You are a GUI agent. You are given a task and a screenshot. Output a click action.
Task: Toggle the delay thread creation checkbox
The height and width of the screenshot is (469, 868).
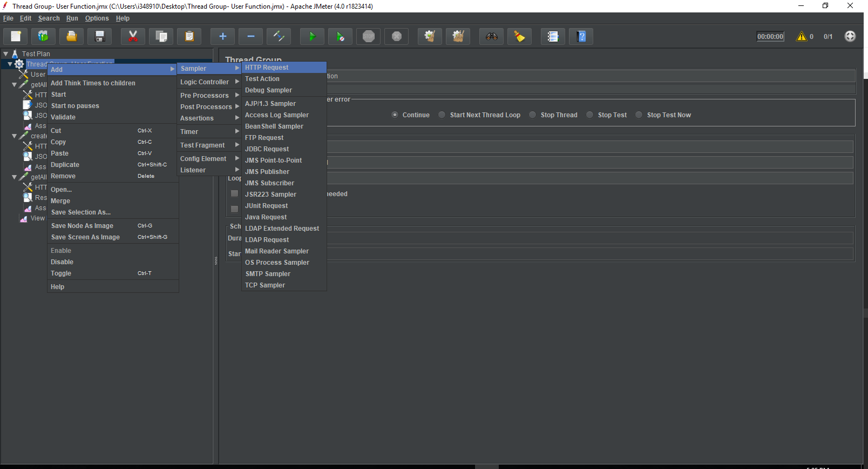pos(234,193)
